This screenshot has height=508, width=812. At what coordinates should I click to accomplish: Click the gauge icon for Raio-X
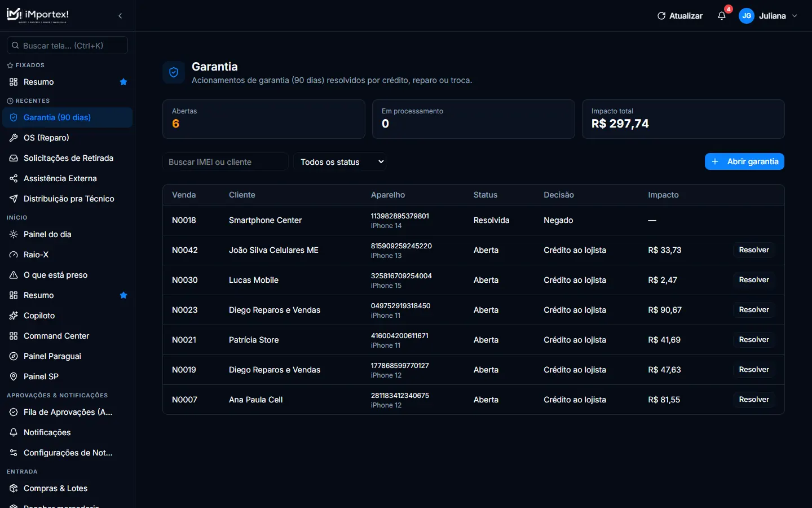tap(14, 255)
